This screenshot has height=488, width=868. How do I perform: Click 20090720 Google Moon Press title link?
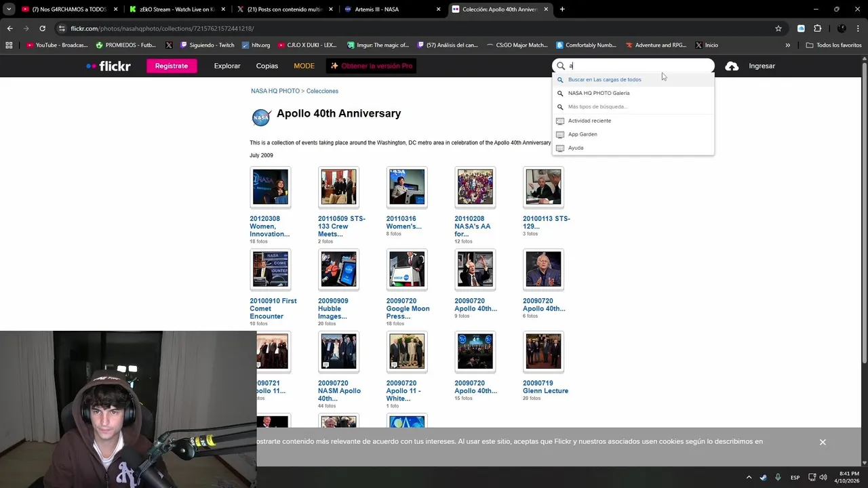coord(408,308)
